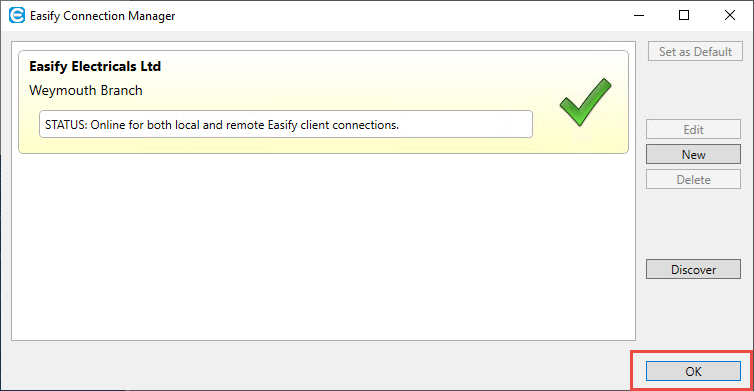
Task: Minimize the Connection Manager window
Action: click(639, 15)
